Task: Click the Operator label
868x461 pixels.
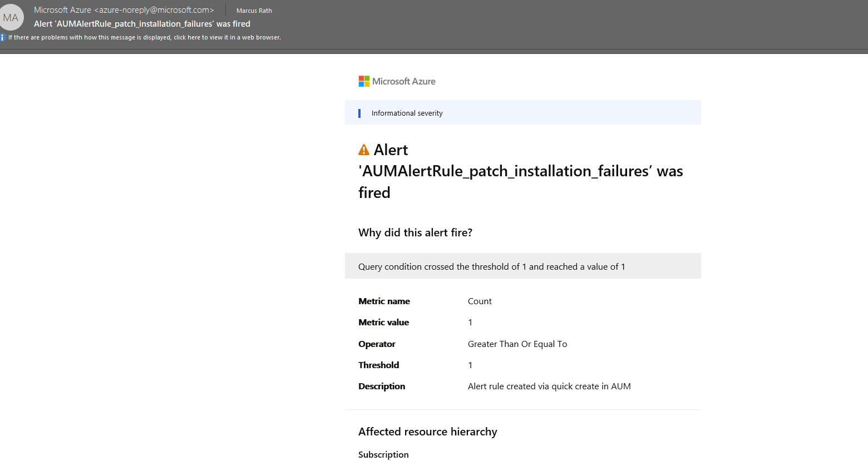Action: click(x=377, y=344)
